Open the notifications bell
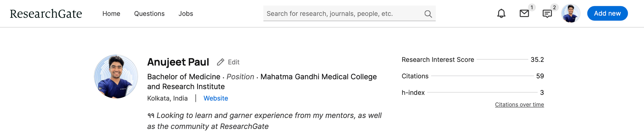Screen dimensions: 644x137 point(501,13)
